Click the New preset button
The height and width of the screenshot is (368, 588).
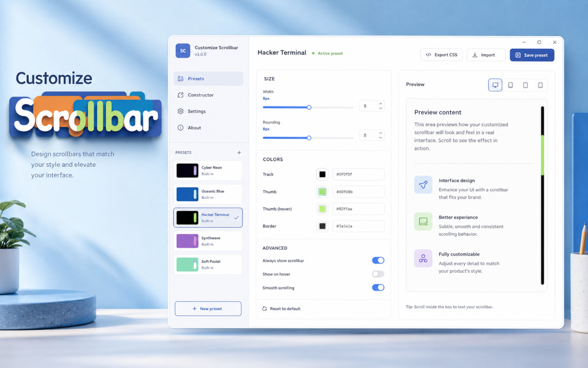(x=208, y=309)
